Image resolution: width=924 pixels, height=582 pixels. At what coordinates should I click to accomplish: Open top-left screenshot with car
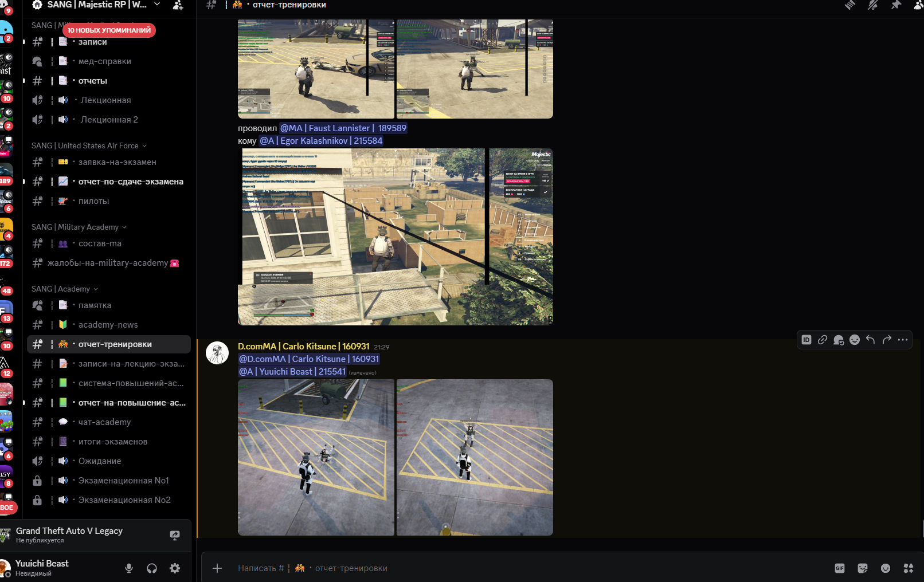coord(316,69)
